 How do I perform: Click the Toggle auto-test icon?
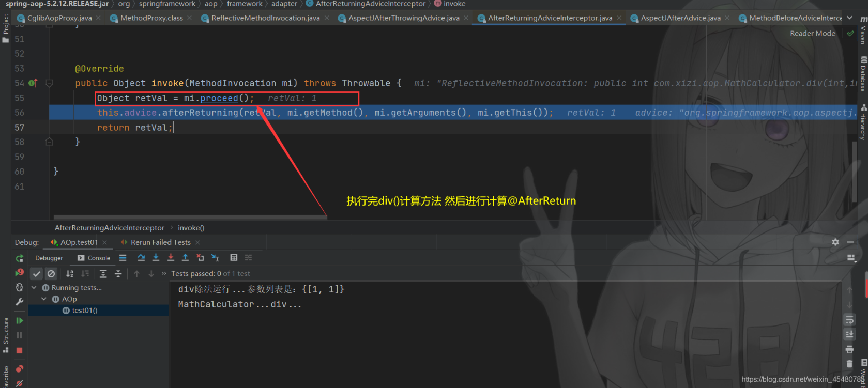20,287
